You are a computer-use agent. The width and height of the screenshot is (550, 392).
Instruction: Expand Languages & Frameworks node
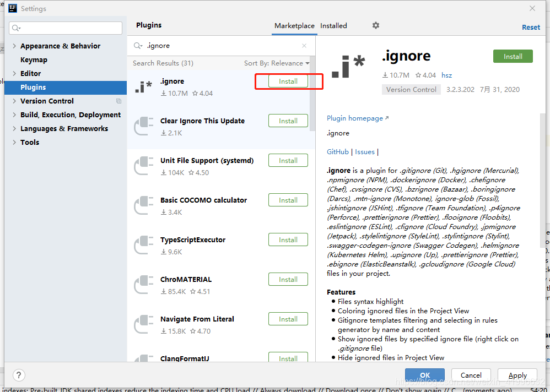coord(14,129)
